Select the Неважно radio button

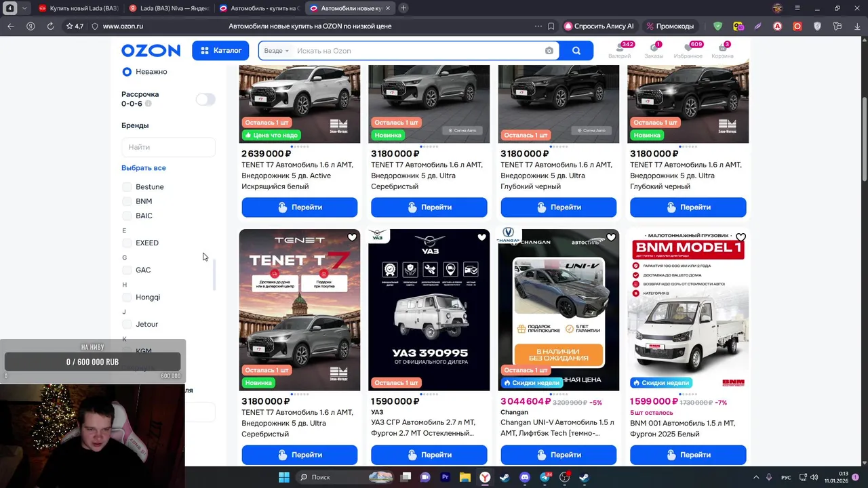(127, 72)
